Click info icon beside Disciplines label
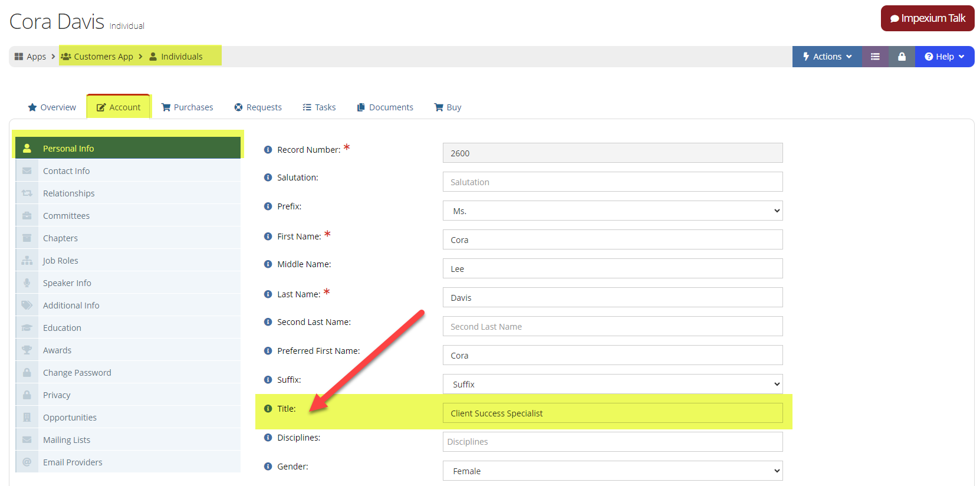The height and width of the screenshot is (486, 980). (268, 438)
